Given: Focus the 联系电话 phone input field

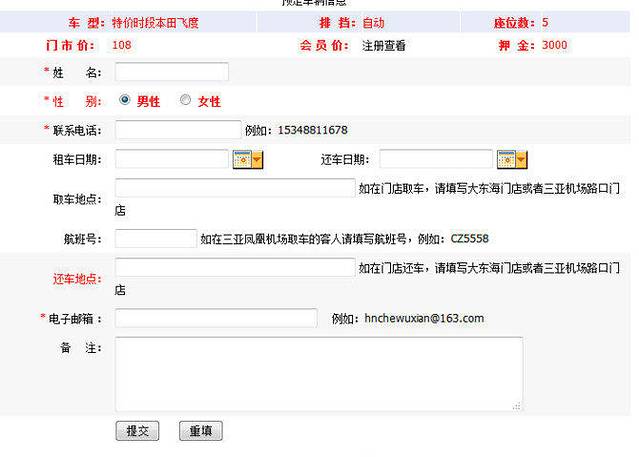Looking at the screenshot, I should coord(178,130).
